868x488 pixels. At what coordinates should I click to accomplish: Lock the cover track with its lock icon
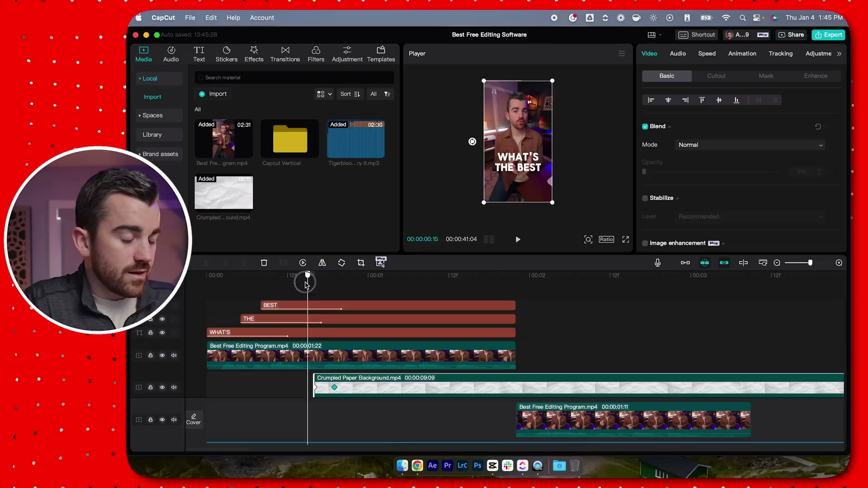click(151, 420)
